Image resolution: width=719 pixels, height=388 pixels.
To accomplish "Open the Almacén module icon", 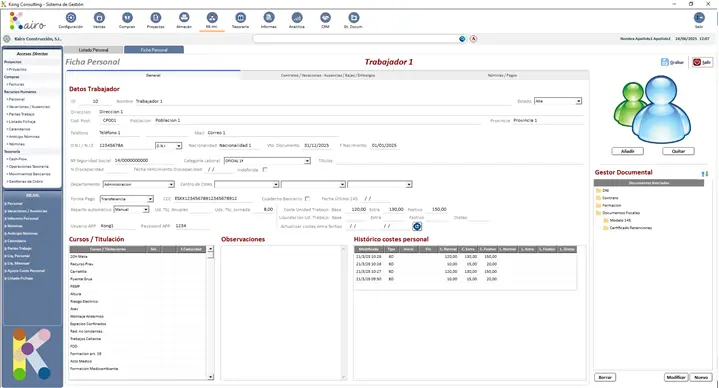I will coord(184,18).
